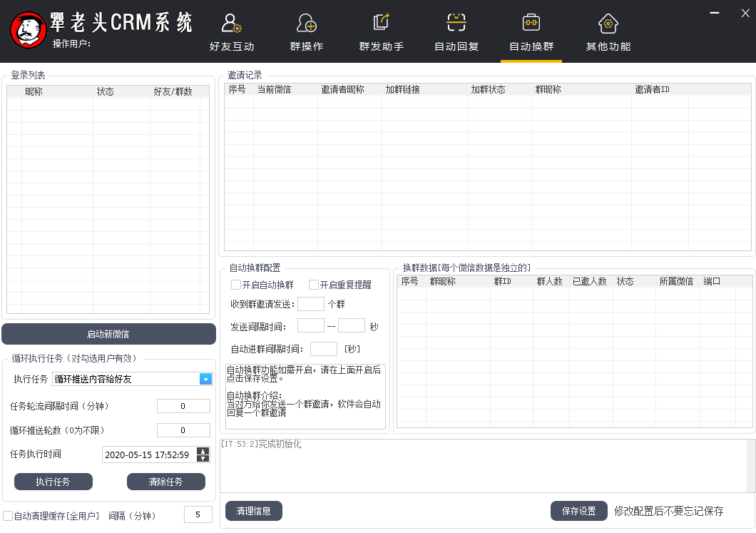Click the log panel vertical scrollbar
The height and width of the screenshot is (533, 756).
(x=750, y=465)
